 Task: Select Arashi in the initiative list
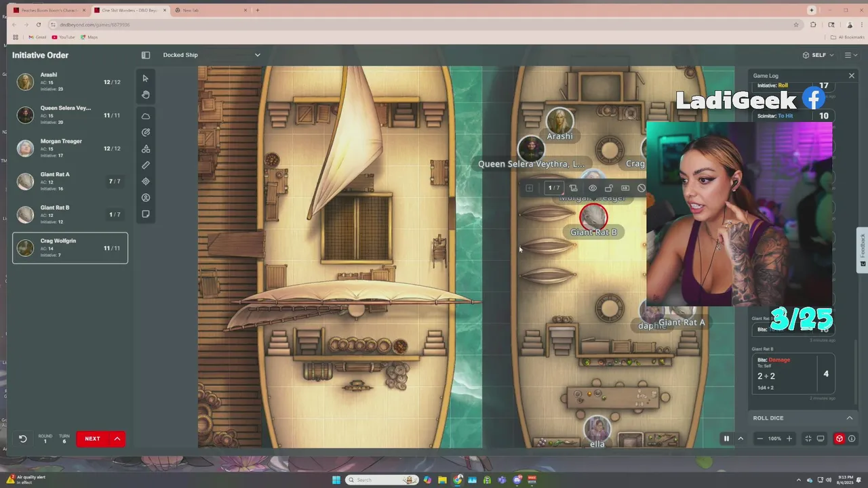click(70, 82)
